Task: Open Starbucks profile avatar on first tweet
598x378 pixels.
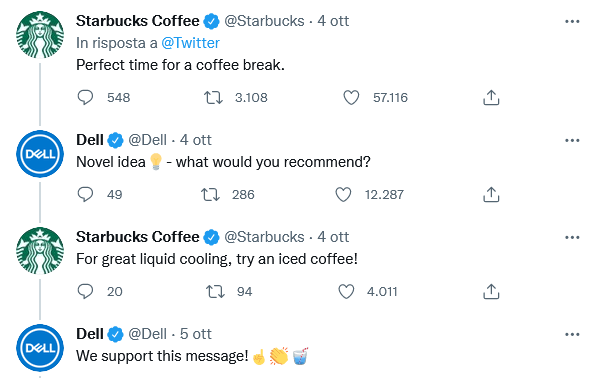Action: (x=40, y=35)
